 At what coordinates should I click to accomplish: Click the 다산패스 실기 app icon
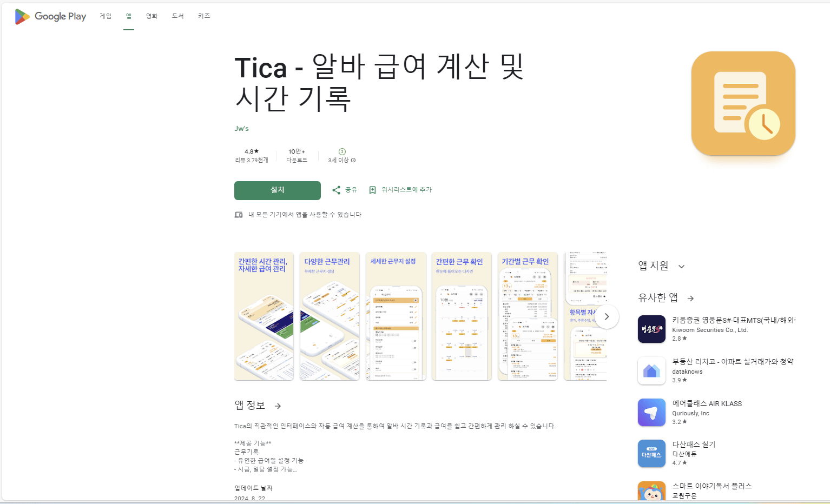tap(651, 453)
